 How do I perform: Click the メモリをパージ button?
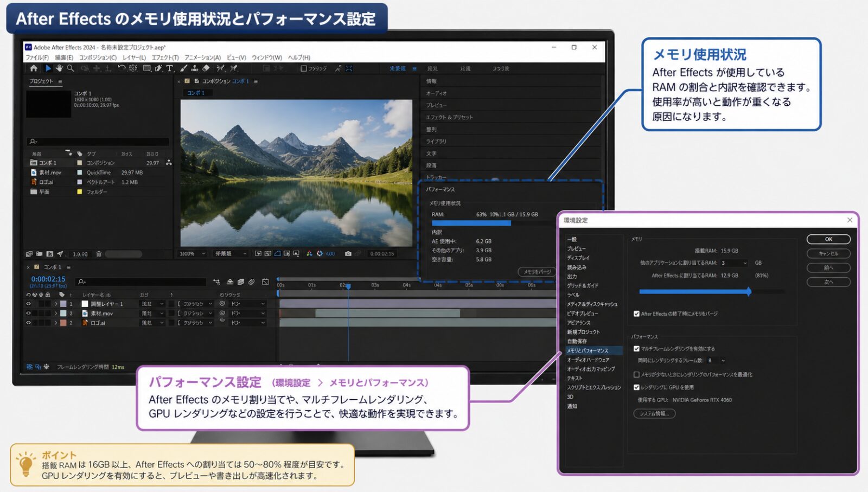click(x=537, y=272)
